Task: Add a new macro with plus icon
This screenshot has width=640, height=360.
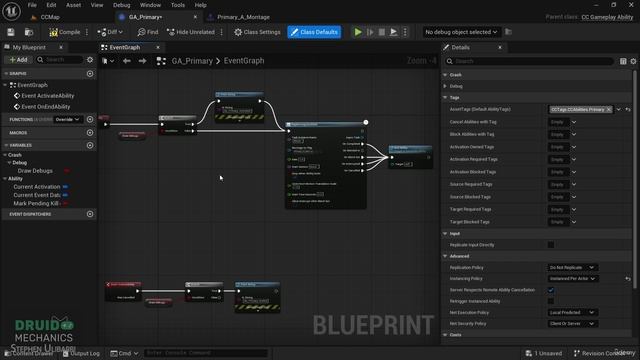Action: click(x=90, y=133)
